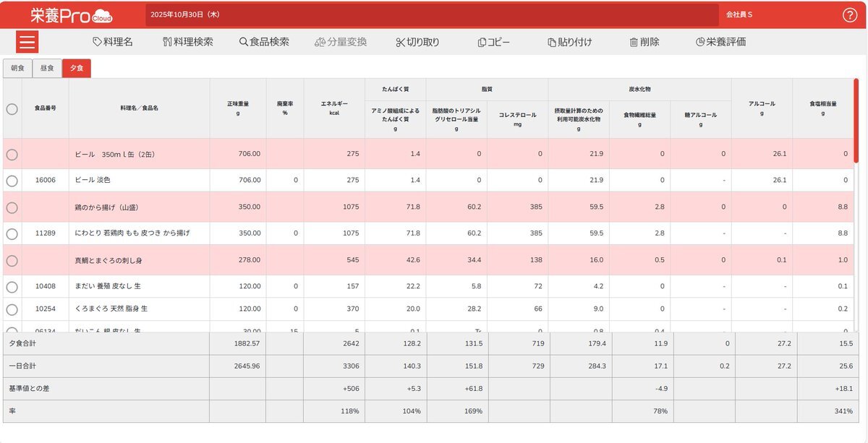Switch to the 昼食 tab
This screenshot has width=868, height=443.
click(x=47, y=68)
